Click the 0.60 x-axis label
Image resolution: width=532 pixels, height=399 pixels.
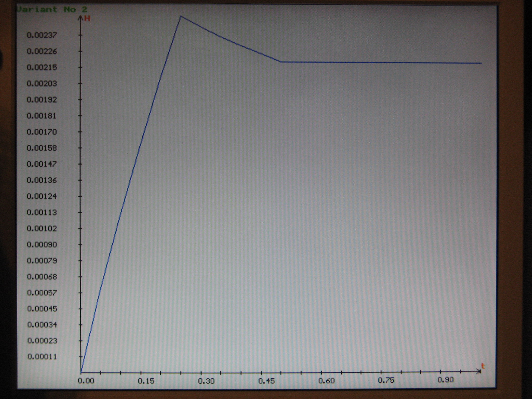[x=327, y=381]
